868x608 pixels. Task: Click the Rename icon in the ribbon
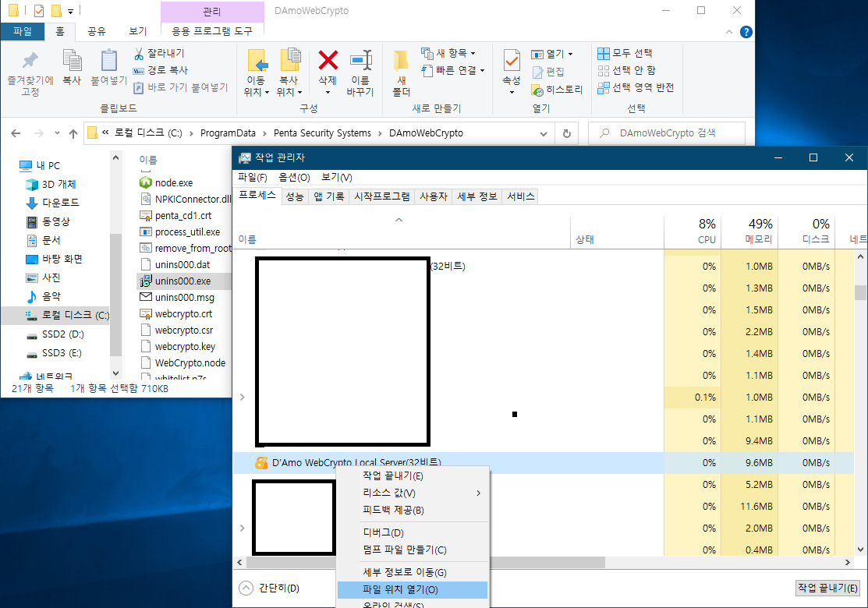(x=360, y=60)
